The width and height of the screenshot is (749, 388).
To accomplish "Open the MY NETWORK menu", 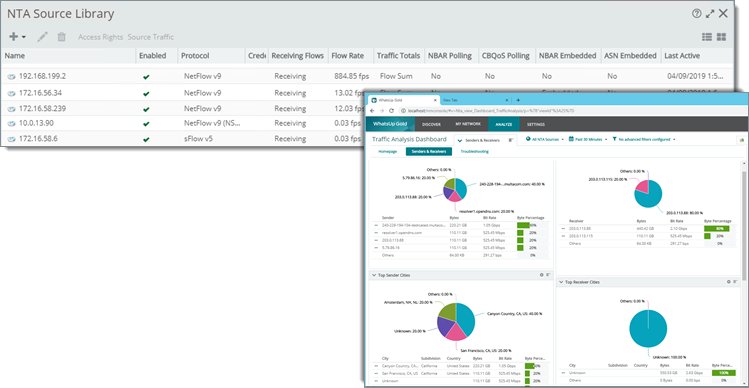I will (x=468, y=124).
